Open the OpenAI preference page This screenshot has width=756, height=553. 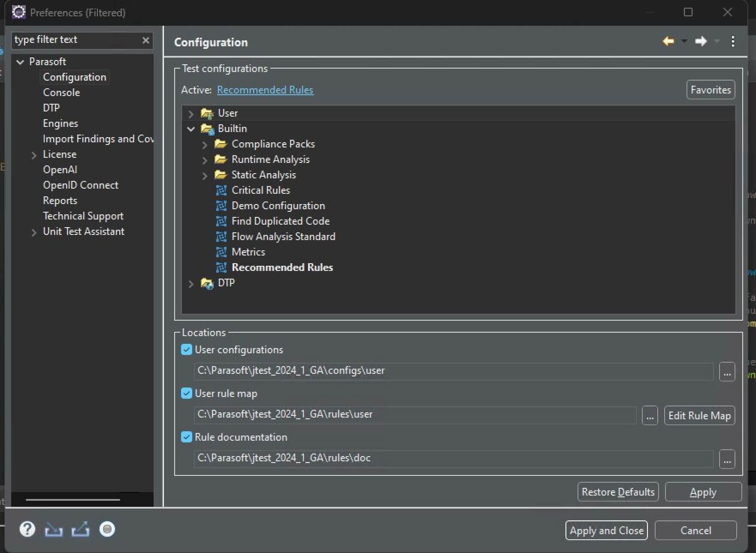pos(60,170)
